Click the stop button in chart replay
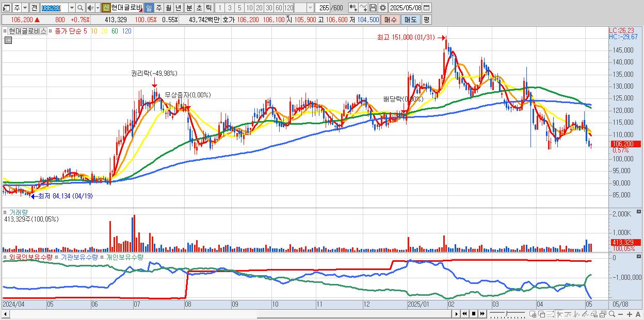Image resolution: width=644 pixels, height=320 pixels. coord(474,314)
